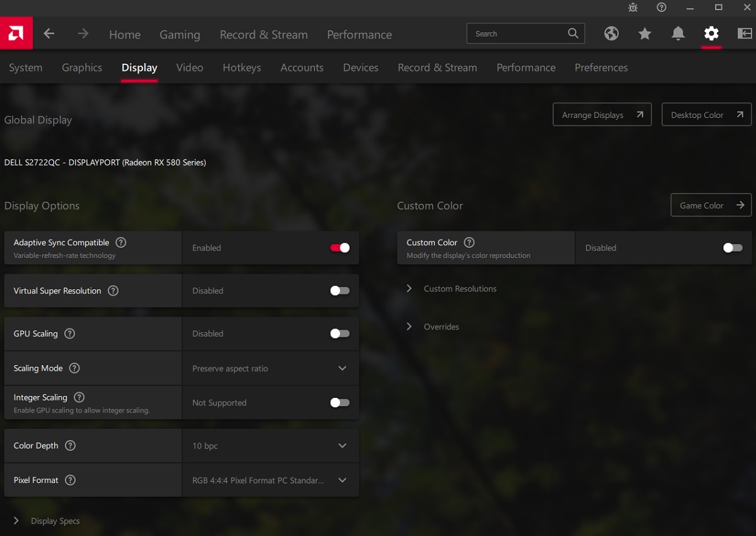Select the Display tab
Viewport: 756px width, 536px height.
tap(139, 67)
